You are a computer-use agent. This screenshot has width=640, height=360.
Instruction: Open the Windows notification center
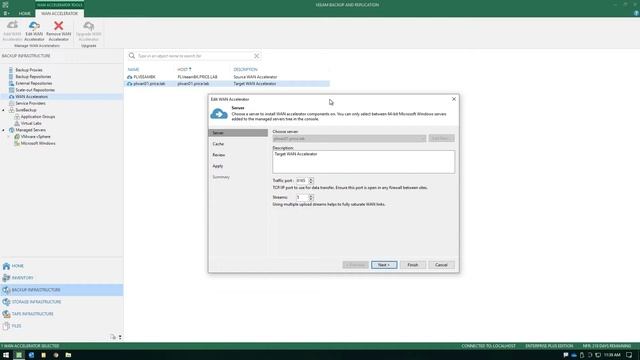(x=629, y=355)
